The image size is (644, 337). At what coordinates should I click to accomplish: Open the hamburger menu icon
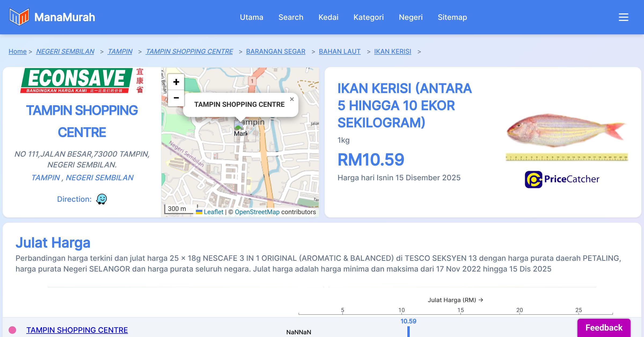(623, 17)
